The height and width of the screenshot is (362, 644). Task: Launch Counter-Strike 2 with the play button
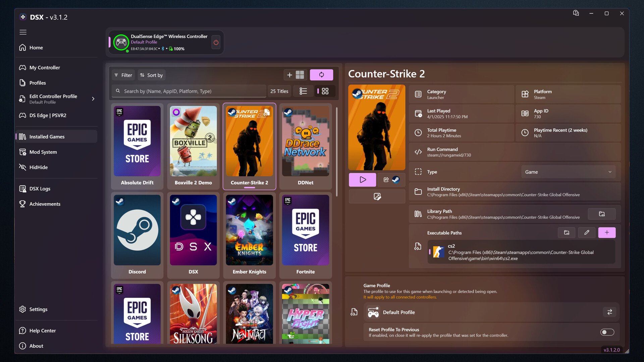tap(362, 180)
